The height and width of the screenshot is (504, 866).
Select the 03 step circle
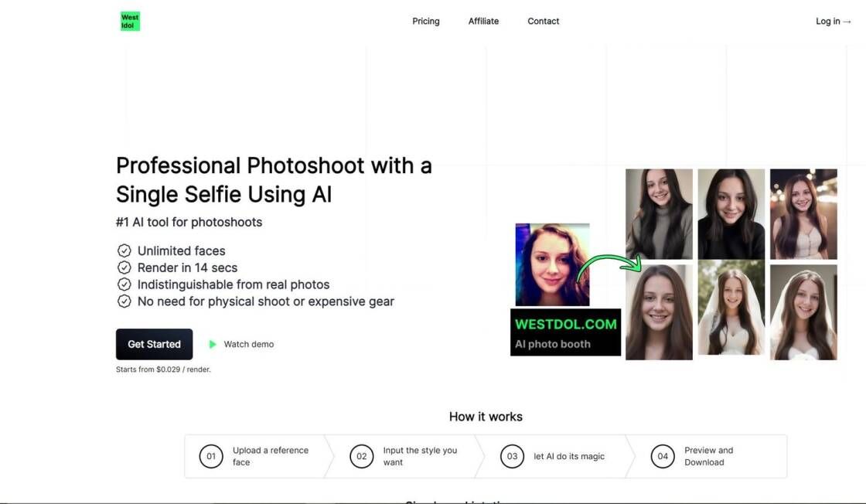click(512, 457)
